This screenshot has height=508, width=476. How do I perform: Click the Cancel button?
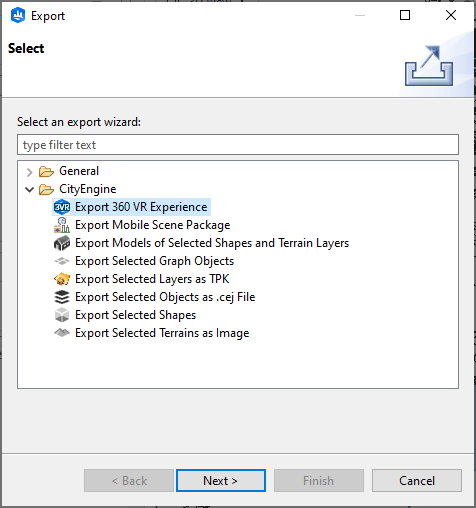point(417,481)
